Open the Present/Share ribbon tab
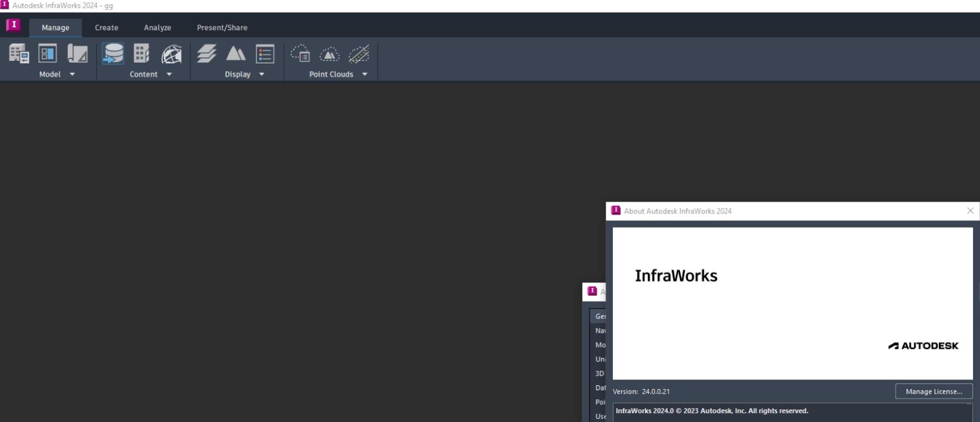The height and width of the screenshot is (422, 980). 222,27
